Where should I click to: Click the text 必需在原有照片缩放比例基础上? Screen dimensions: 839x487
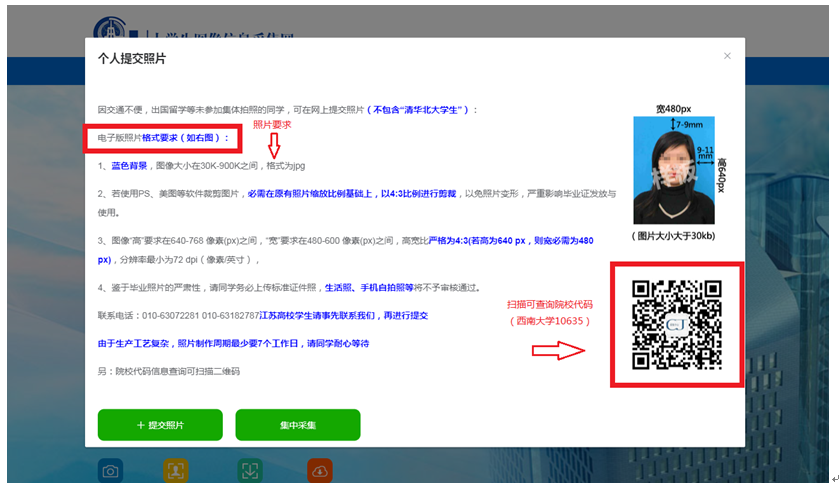[x=310, y=194]
